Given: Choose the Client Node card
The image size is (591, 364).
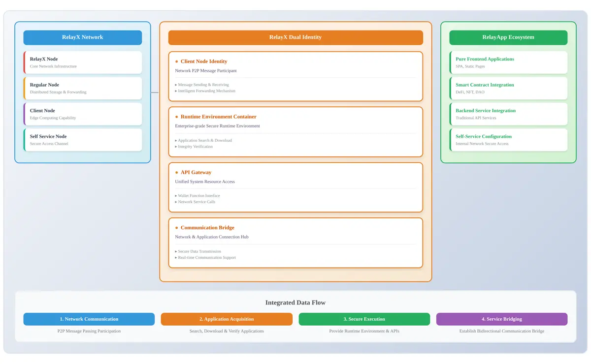Looking at the screenshot, I should 82,114.
